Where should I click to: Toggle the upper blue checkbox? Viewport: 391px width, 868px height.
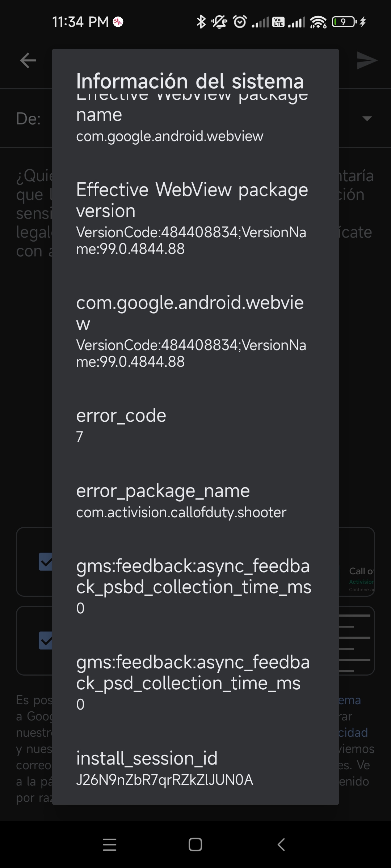[46, 562]
